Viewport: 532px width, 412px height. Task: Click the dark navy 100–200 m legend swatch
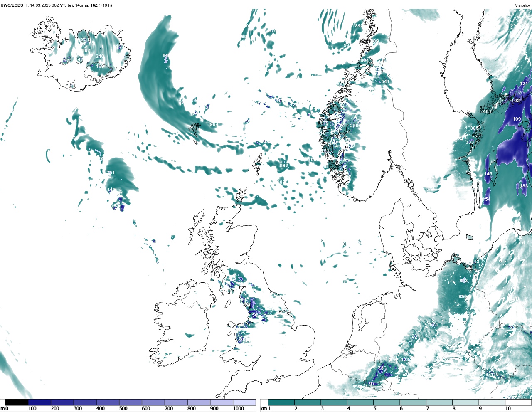pyautogui.click(x=39, y=402)
